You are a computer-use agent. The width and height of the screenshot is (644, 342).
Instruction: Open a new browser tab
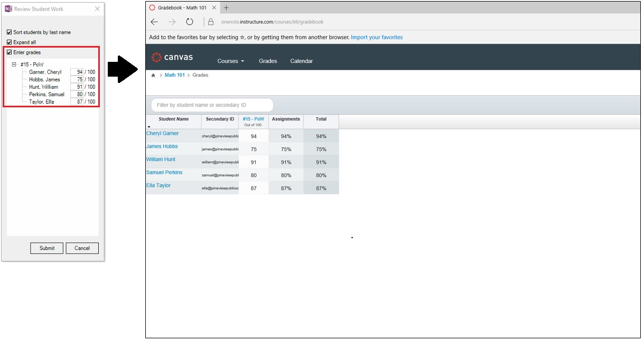pos(226,8)
